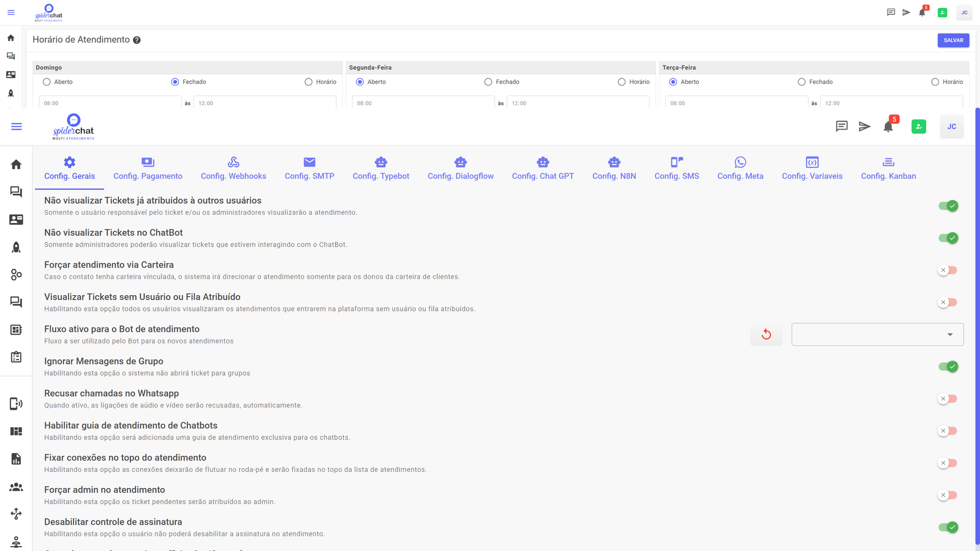This screenshot has width=980, height=551.
Task: Select Horário radio for Terça-Feira
Action: click(x=935, y=81)
